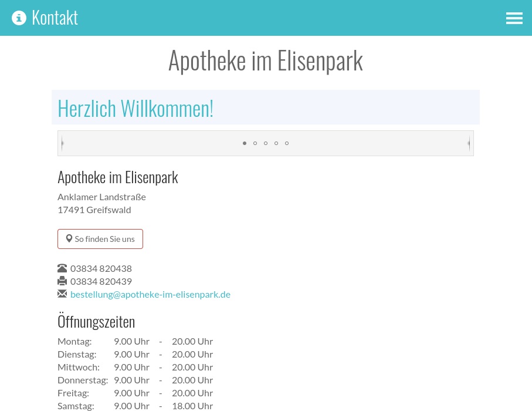
Task: Click the right arrow of the image carousel
Action: pyautogui.click(x=469, y=143)
